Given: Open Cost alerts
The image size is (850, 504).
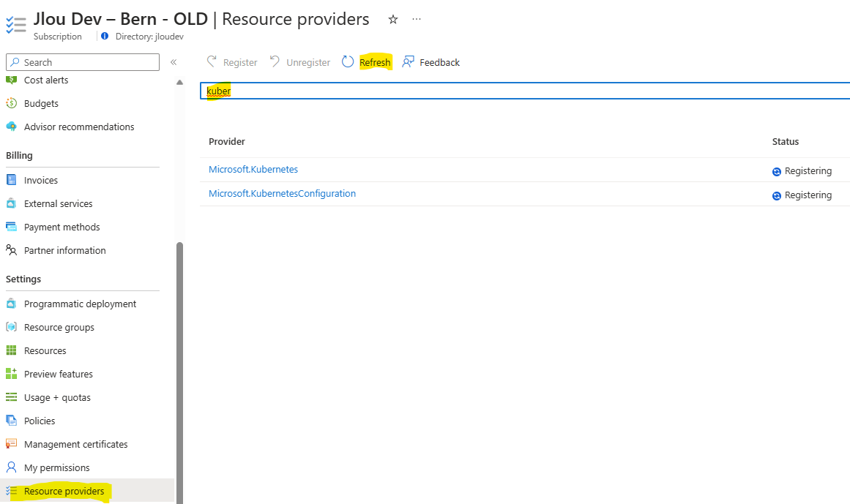Looking at the screenshot, I should 46,80.
